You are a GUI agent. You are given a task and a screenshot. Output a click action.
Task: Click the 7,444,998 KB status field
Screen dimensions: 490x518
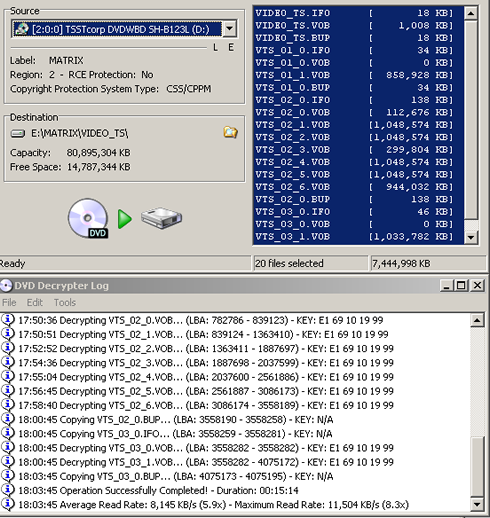(428, 263)
